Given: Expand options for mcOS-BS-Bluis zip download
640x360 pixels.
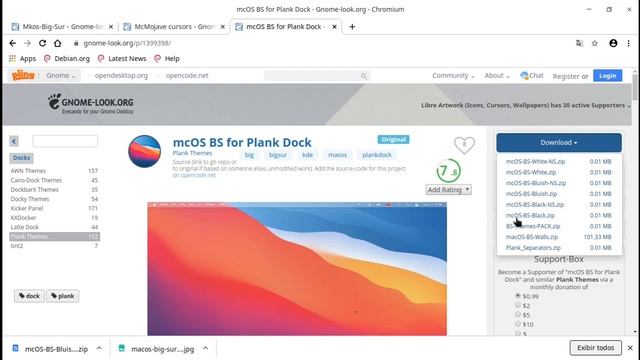Looking at the screenshot, I should (99, 348).
